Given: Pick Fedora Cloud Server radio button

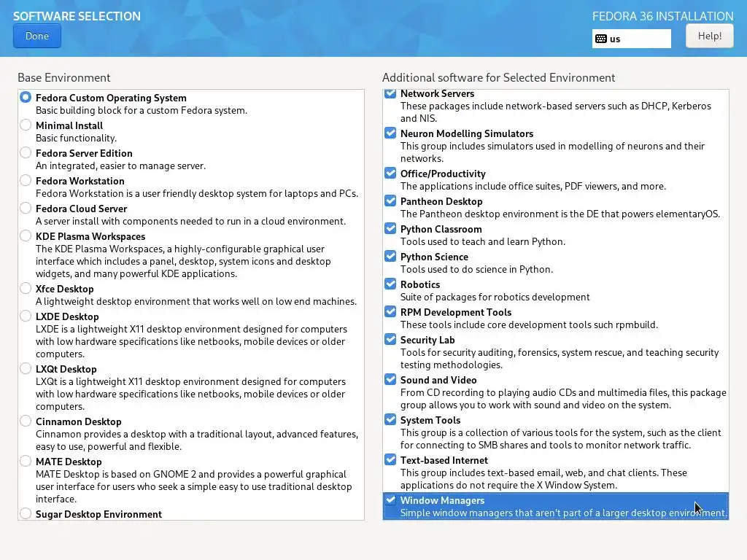Looking at the screenshot, I should pyautogui.click(x=26, y=208).
